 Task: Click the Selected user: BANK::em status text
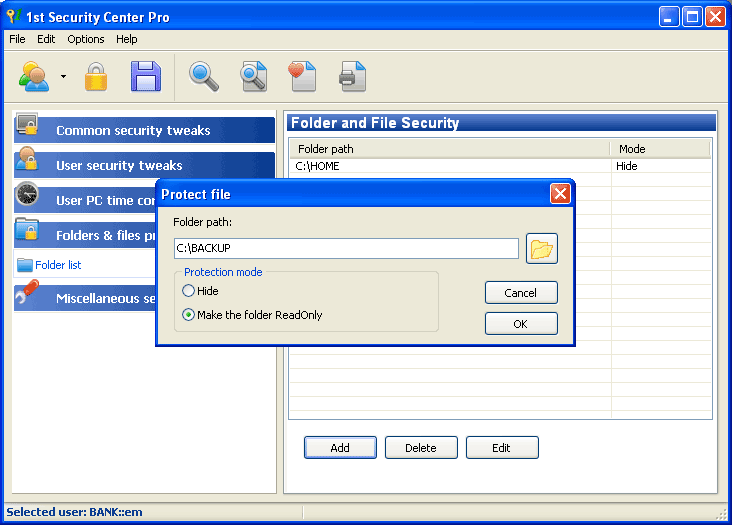tap(74, 512)
